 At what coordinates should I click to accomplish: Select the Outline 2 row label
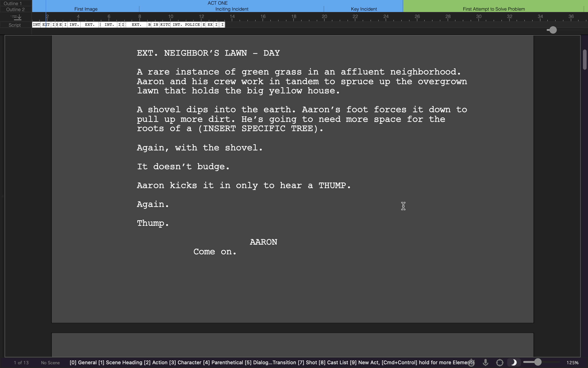click(x=15, y=9)
